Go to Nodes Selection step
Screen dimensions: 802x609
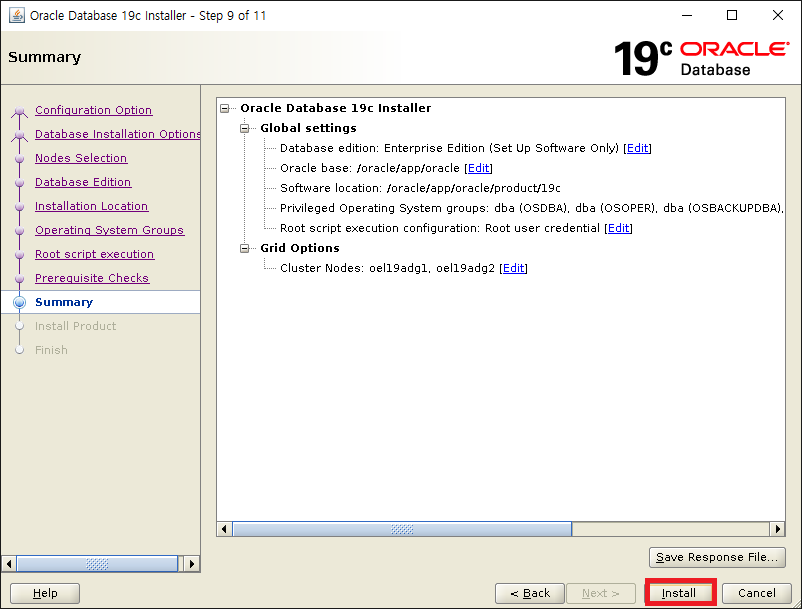click(81, 158)
